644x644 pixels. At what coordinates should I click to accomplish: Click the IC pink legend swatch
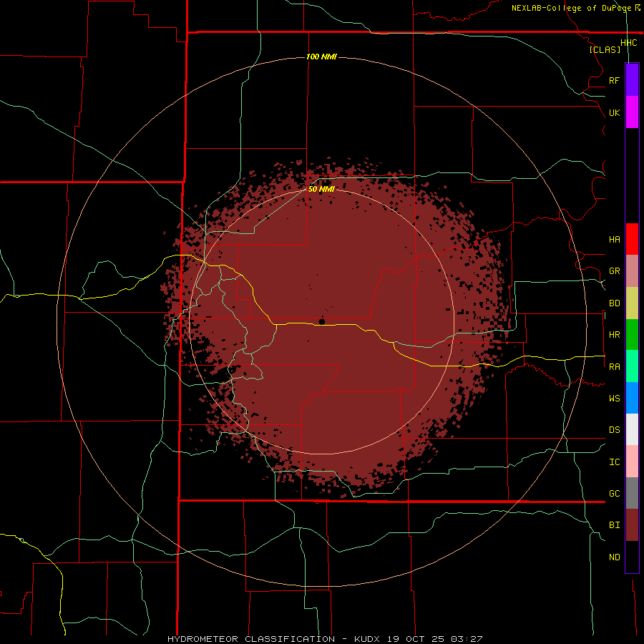coord(632,462)
